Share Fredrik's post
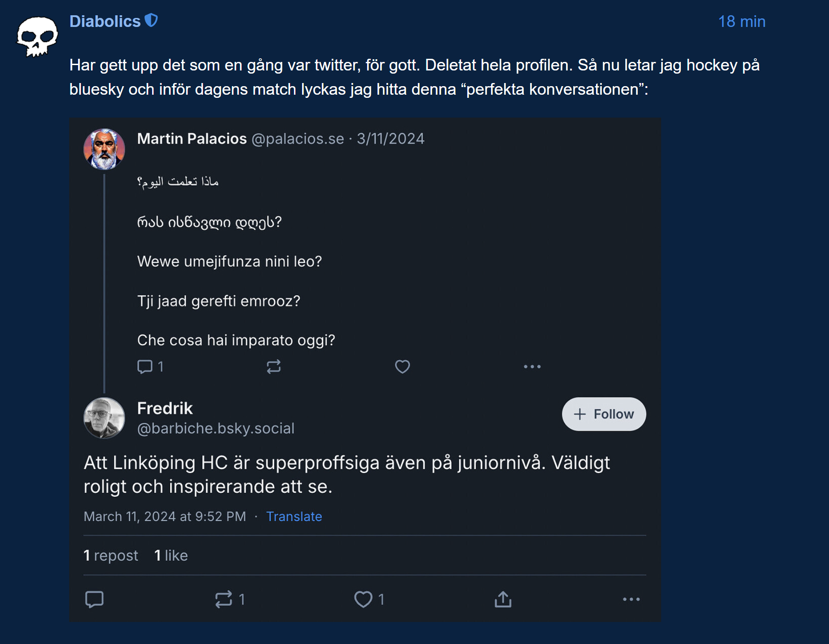Screen dimensions: 829x644 coord(503,599)
